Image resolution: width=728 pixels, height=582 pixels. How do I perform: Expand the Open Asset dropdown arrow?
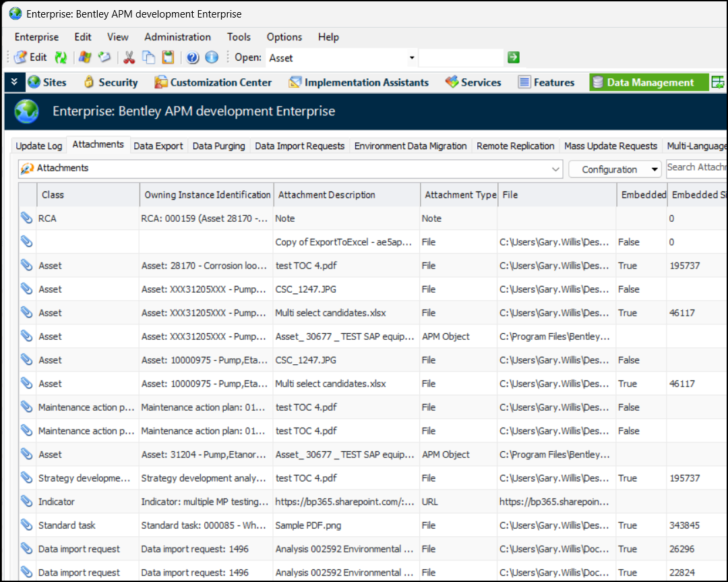412,58
